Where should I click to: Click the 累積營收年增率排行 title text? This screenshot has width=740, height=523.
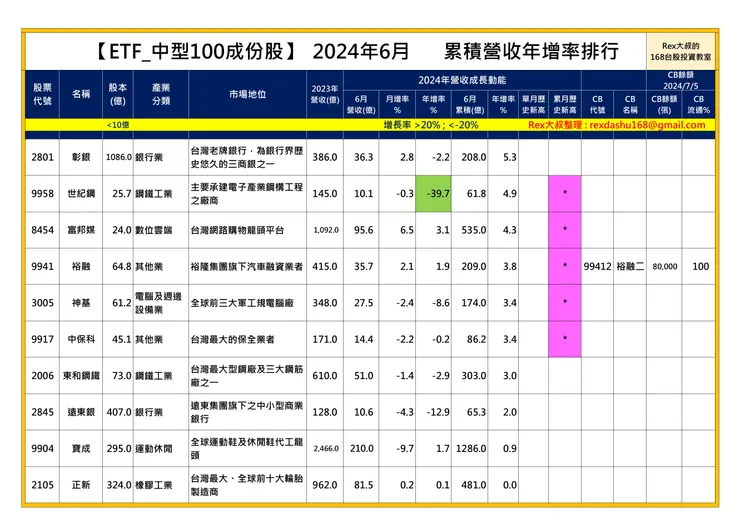pos(531,51)
